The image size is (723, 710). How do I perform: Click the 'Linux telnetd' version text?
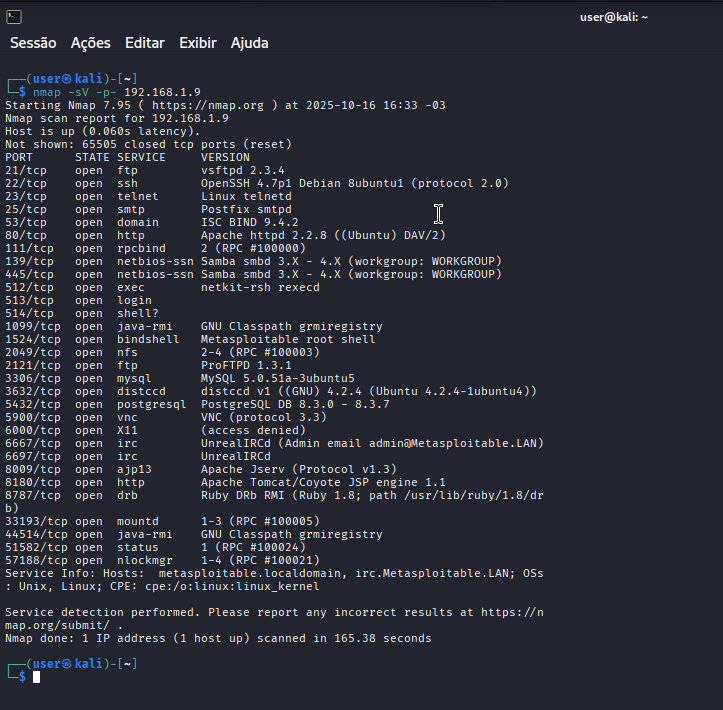(x=246, y=196)
